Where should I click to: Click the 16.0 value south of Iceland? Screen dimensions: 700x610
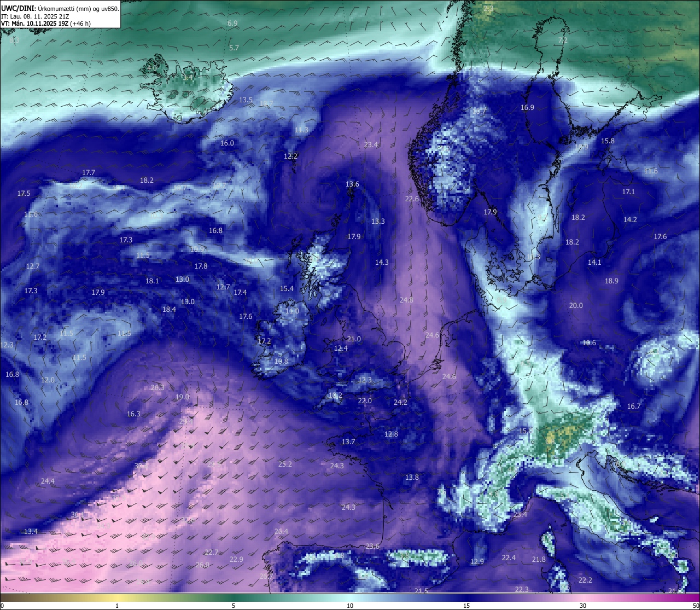tap(227, 143)
